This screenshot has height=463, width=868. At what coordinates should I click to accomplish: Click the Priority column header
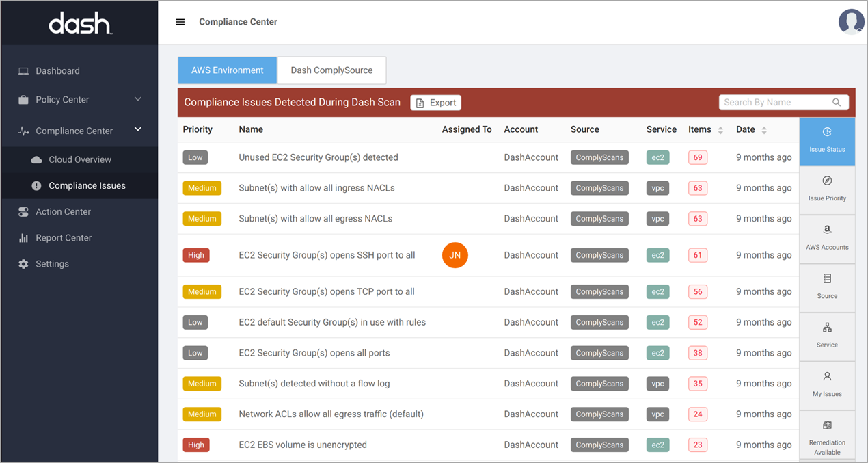(x=198, y=129)
